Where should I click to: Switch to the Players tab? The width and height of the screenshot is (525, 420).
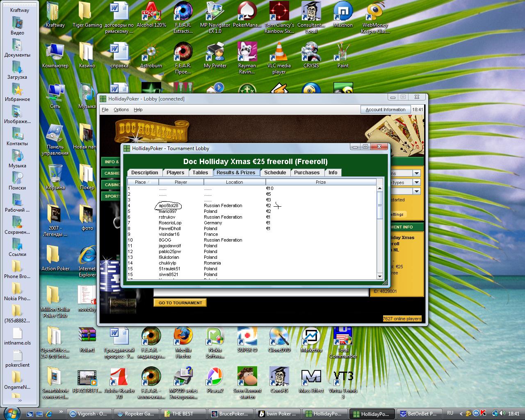pyautogui.click(x=175, y=173)
